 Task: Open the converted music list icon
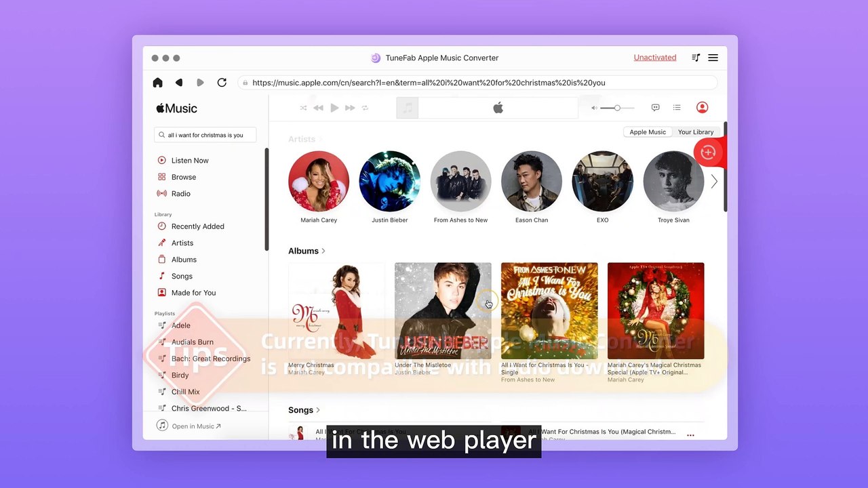tap(696, 58)
